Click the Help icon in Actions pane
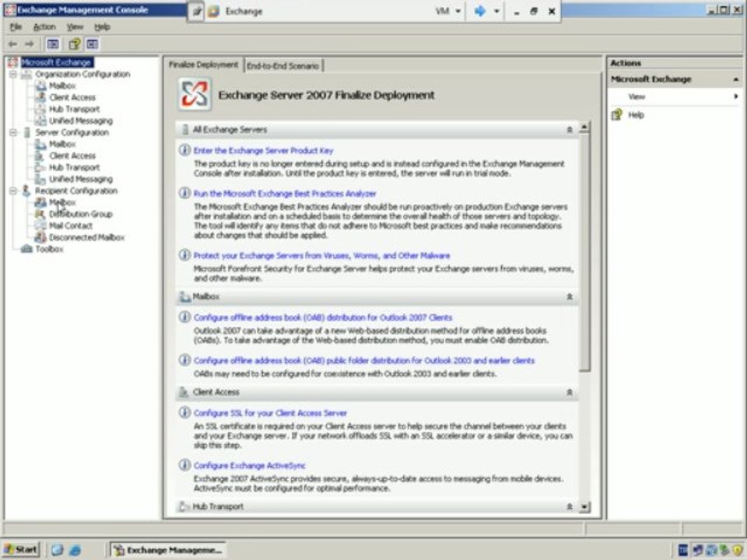 (617, 115)
